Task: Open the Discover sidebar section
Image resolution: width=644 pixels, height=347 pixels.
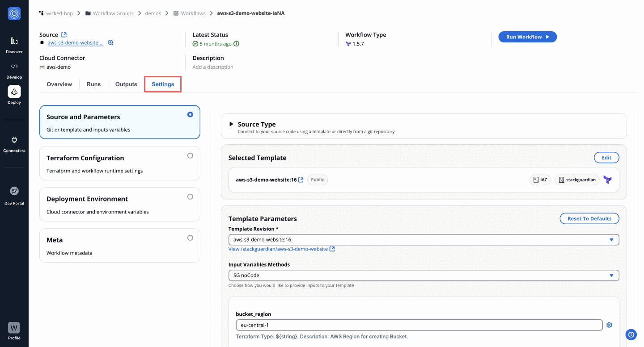Action: pyautogui.click(x=14, y=46)
